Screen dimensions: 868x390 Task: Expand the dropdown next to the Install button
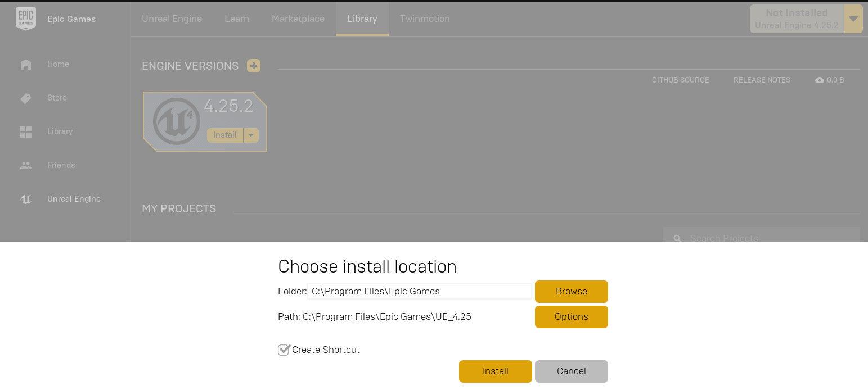251,135
